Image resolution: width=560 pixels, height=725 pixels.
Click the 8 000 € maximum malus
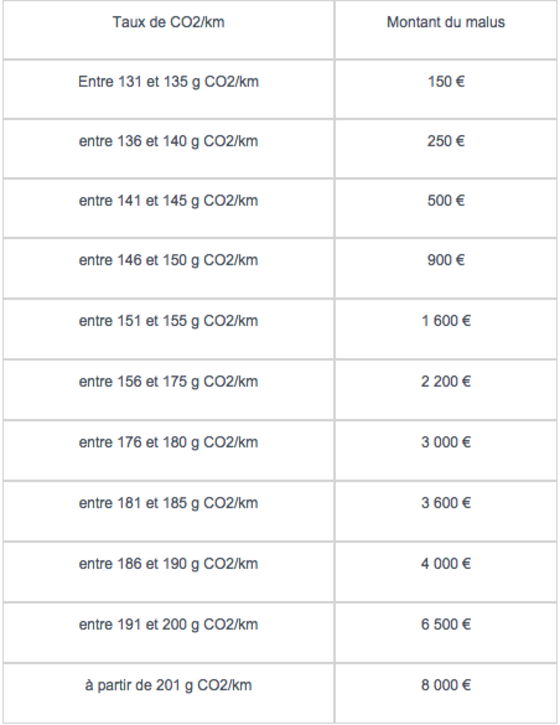(446, 685)
